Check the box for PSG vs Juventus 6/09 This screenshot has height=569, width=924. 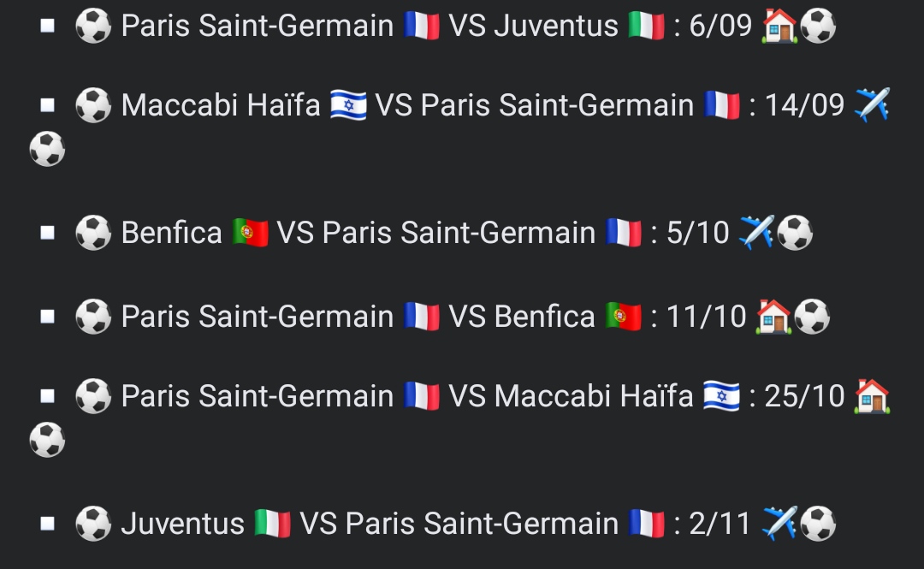(x=48, y=26)
